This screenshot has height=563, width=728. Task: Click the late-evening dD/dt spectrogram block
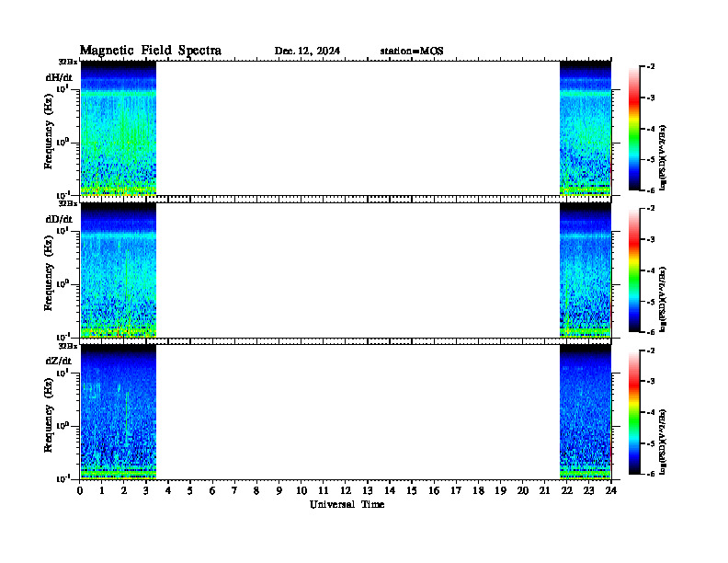pos(585,270)
